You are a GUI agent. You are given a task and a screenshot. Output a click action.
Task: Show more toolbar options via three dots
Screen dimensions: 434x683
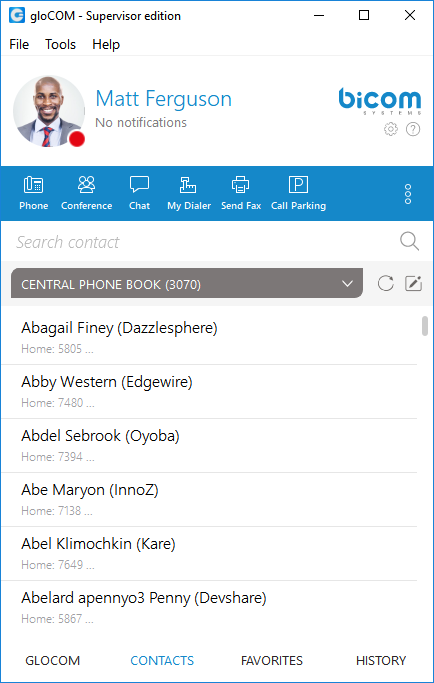[408, 194]
